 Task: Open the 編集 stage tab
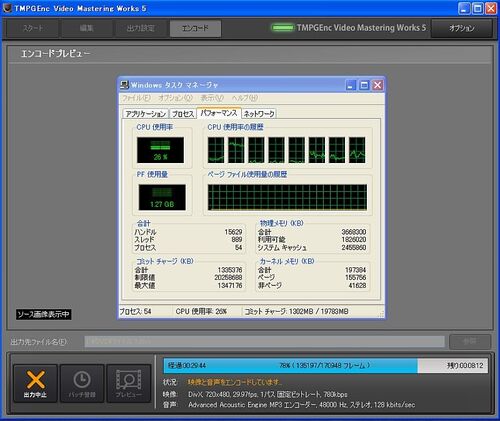87,28
